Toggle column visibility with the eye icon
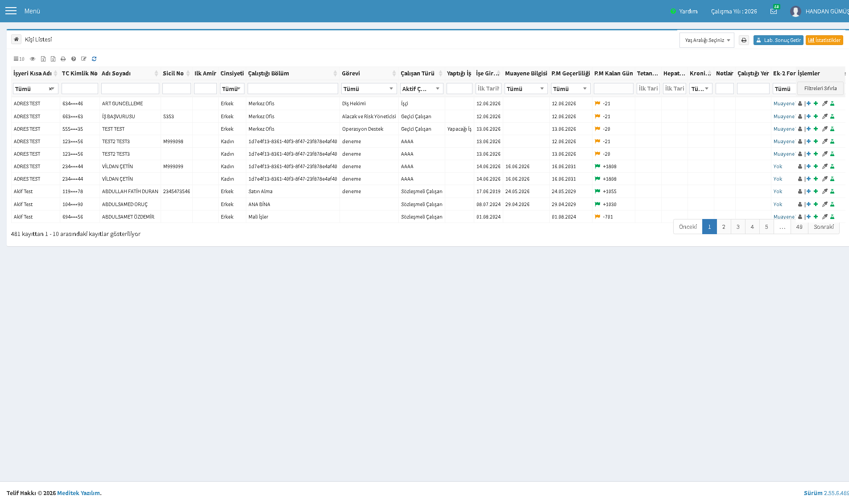This screenshot has height=504, width=849. [33, 59]
